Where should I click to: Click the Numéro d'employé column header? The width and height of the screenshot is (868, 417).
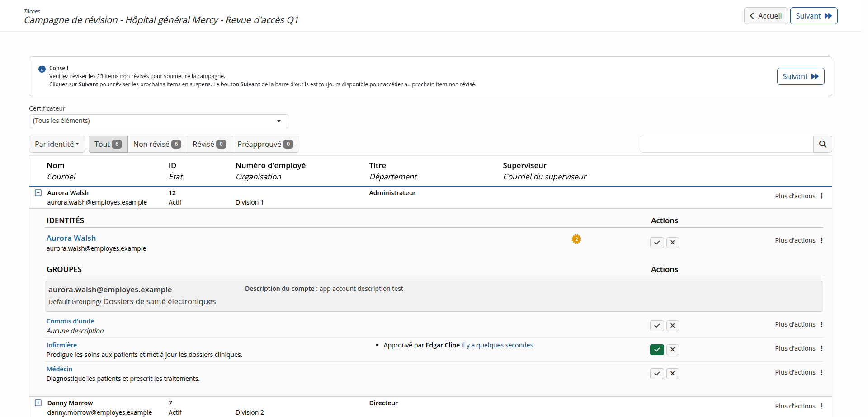pos(270,165)
